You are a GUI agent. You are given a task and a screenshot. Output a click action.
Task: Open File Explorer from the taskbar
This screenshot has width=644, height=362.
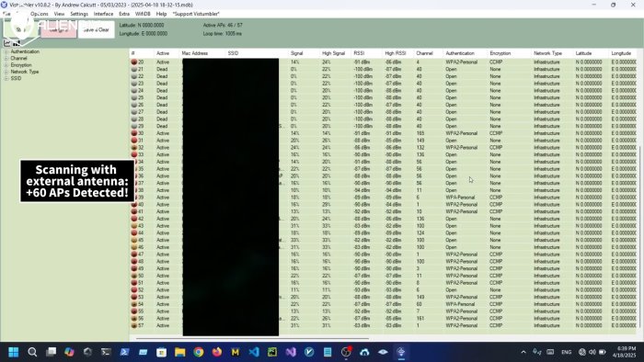[x=180, y=352]
